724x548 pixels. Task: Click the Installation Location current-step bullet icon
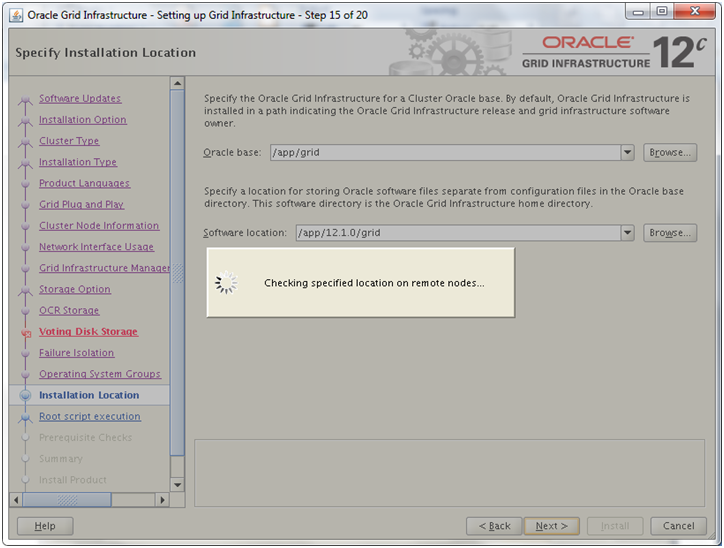tap(25, 396)
